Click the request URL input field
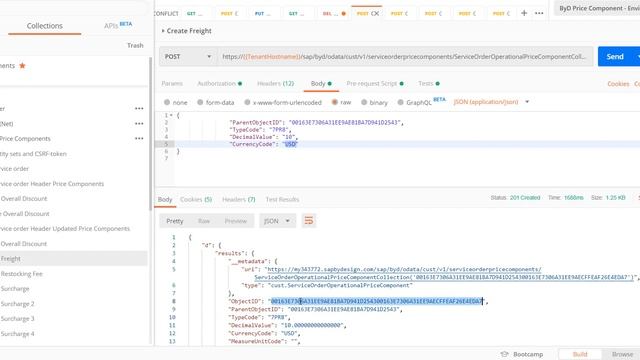The height and width of the screenshot is (360, 640). coord(404,57)
